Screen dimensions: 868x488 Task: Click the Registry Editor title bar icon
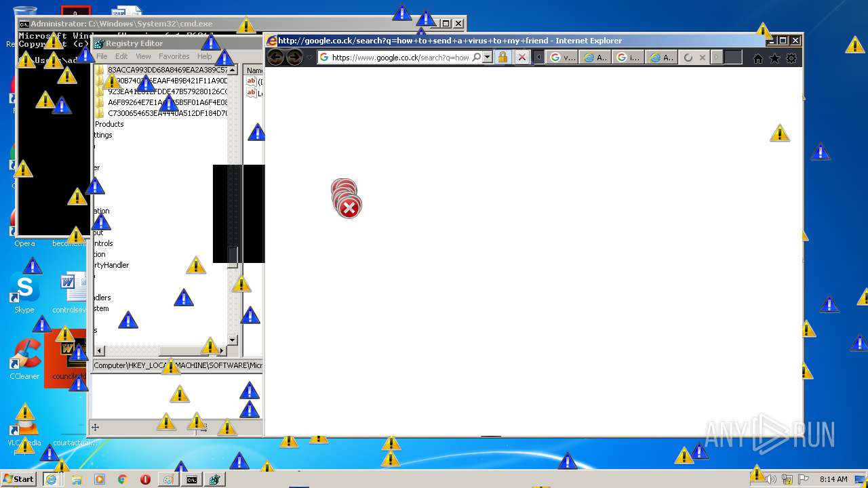click(x=99, y=43)
